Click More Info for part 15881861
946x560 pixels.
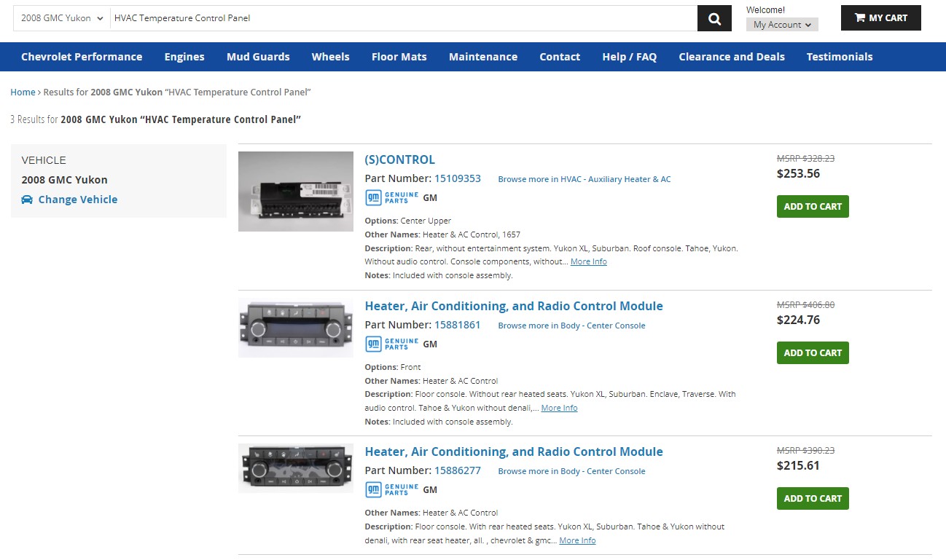(560, 409)
